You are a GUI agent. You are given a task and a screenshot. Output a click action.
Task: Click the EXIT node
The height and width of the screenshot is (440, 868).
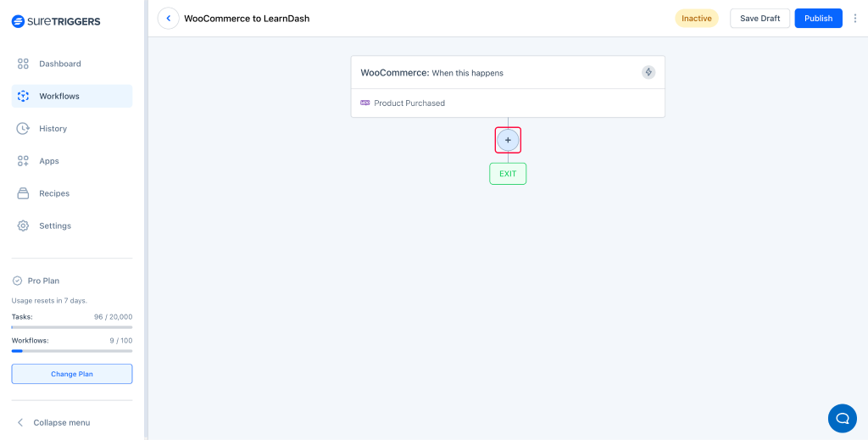[x=508, y=174]
